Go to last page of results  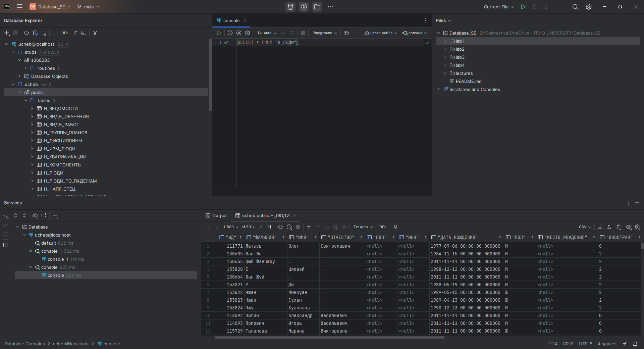[269, 227]
